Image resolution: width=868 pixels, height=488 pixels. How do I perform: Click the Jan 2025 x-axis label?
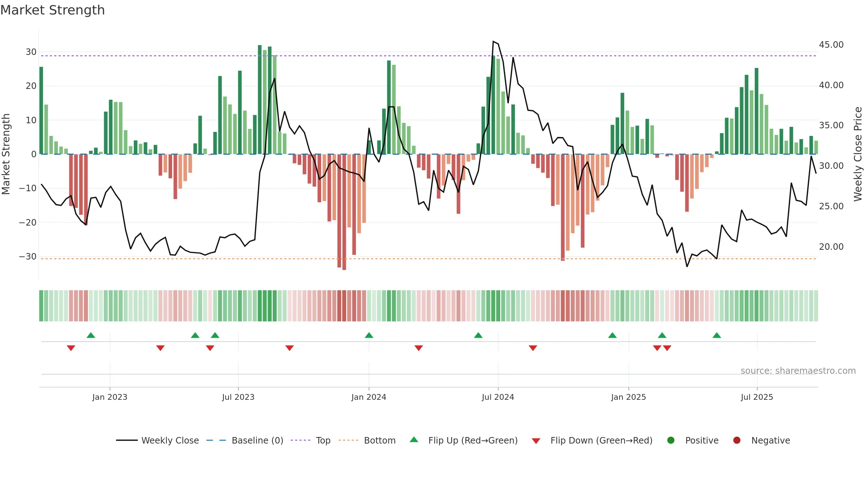[629, 397]
